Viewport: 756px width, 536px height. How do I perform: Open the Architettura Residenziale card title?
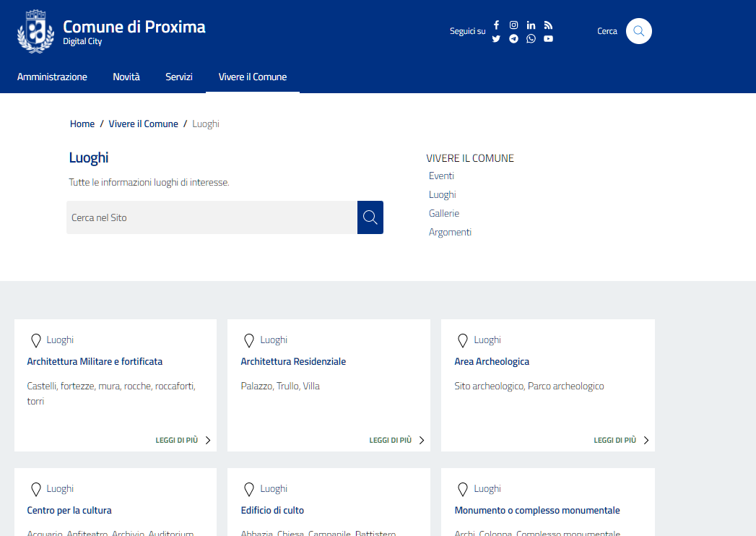[x=293, y=362]
